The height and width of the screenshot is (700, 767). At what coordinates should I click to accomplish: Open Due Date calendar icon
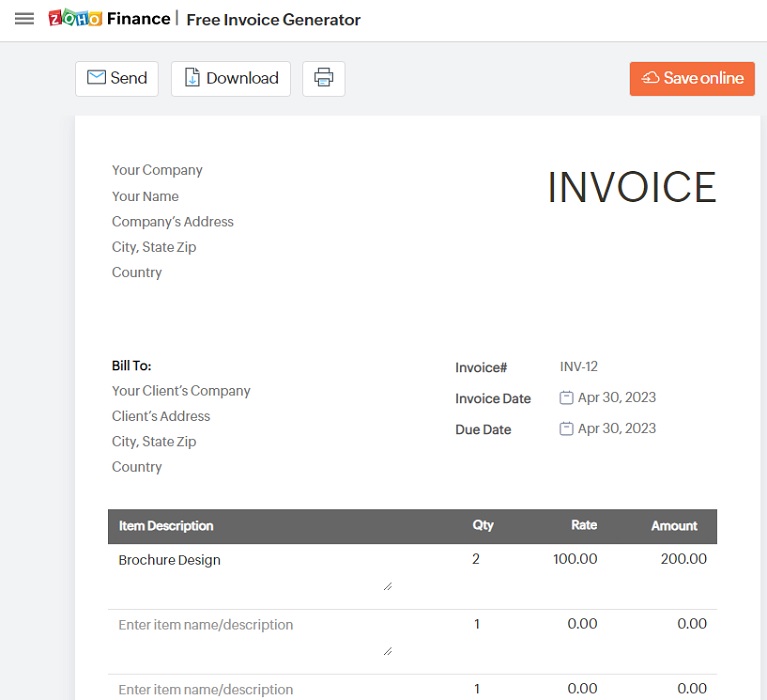(x=566, y=429)
